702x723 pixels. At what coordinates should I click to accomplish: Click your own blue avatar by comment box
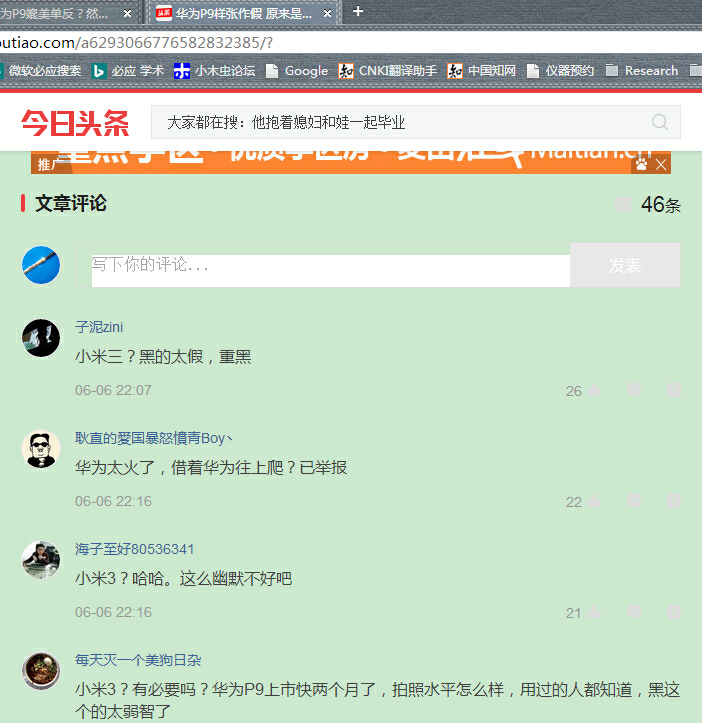(x=41, y=265)
